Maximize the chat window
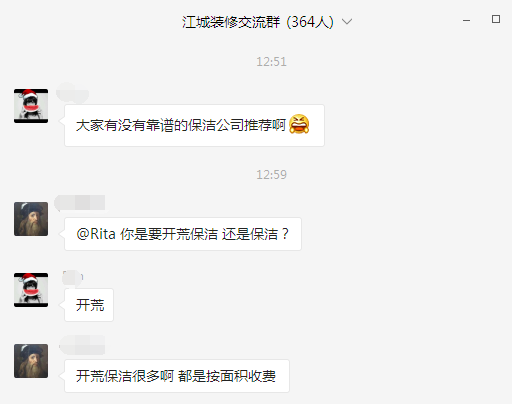The image size is (512, 404). click(x=496, y=19)
